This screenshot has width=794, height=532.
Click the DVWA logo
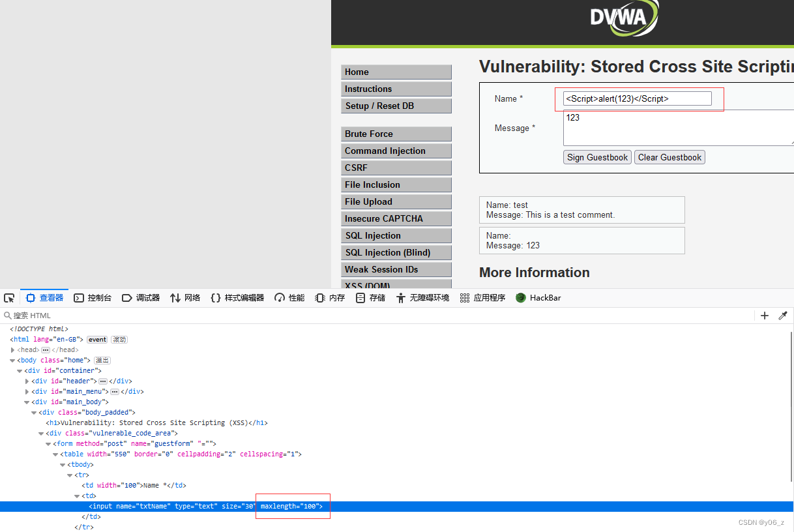624,18
